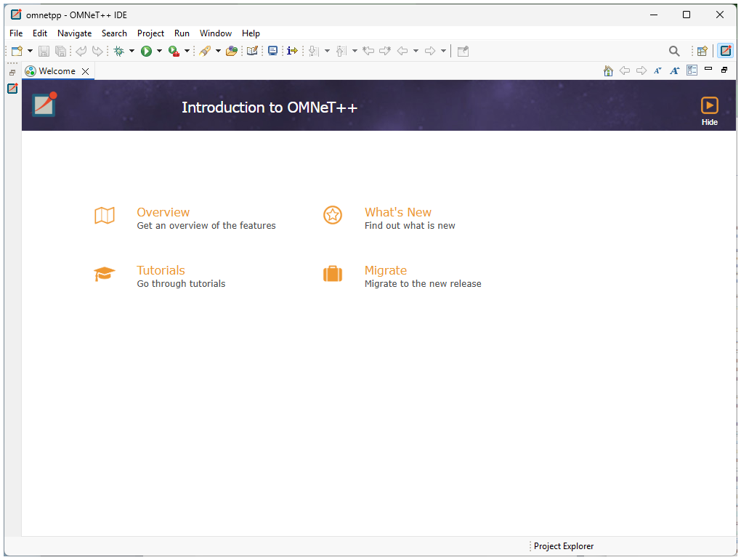Click the External Tools run icon

click(x=174, y=51)
